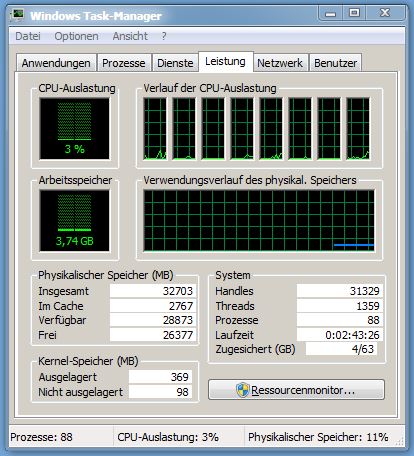The height and width of the screenshot is (456, 414).
Task: Click the Verlauf der CPU-Auslastung label
Action: [x=210, y=88]
